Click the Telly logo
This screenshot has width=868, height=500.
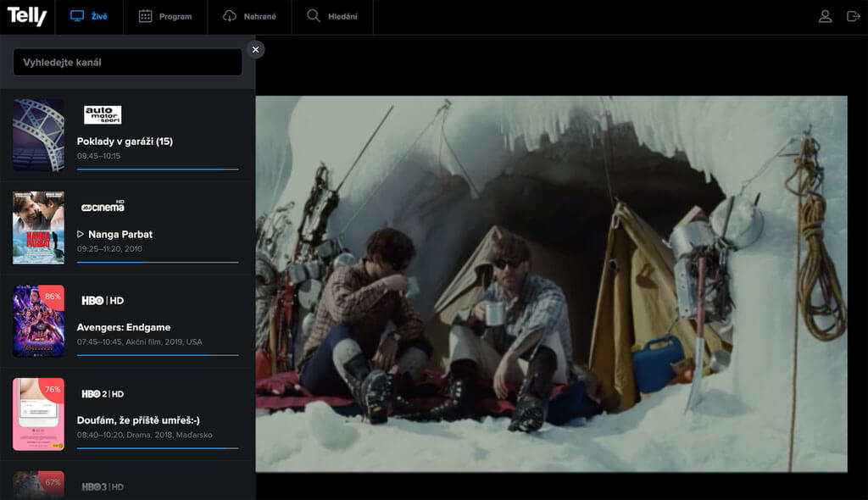(26, 16)
